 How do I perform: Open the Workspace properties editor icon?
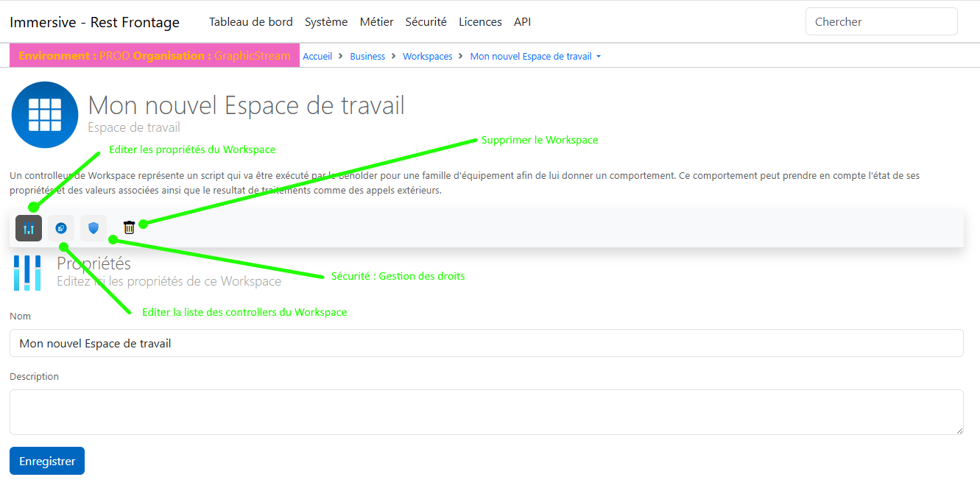29,228
